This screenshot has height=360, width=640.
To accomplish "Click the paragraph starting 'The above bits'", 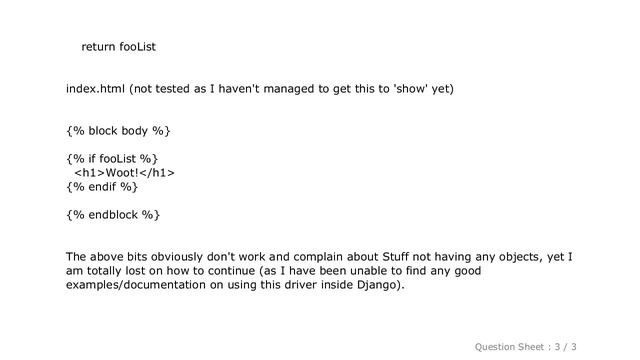I will [x=319, y=271].
